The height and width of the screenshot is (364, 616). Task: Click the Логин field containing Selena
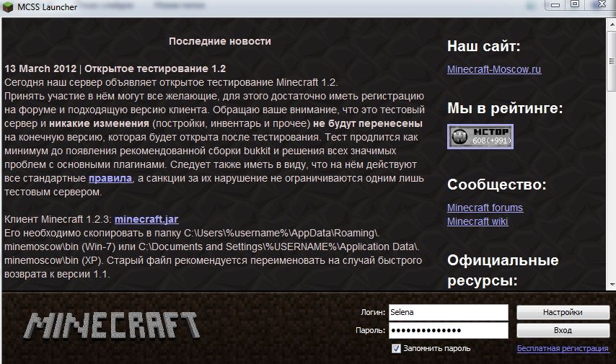click(448, 312)
